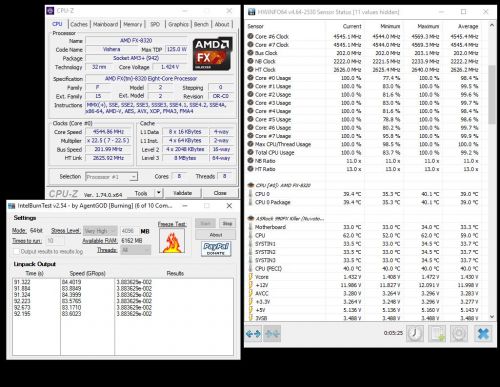This screenshot has height=387, width=500.
Task: Switch to the Memory tab in CPU-Z
Action: pos(132,24)
